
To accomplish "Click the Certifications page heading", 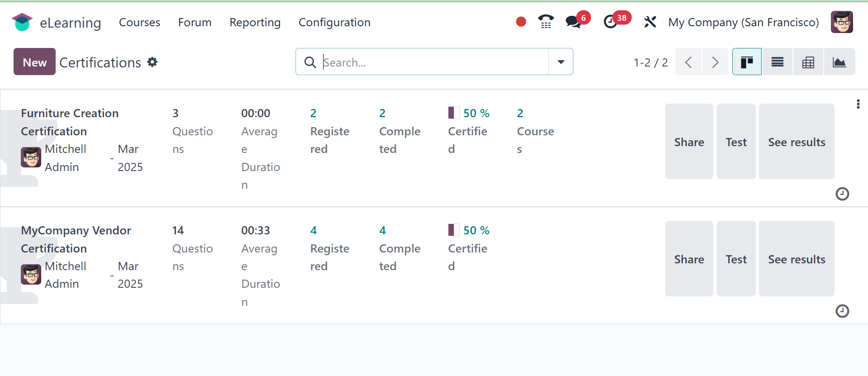I will [100, 62].
